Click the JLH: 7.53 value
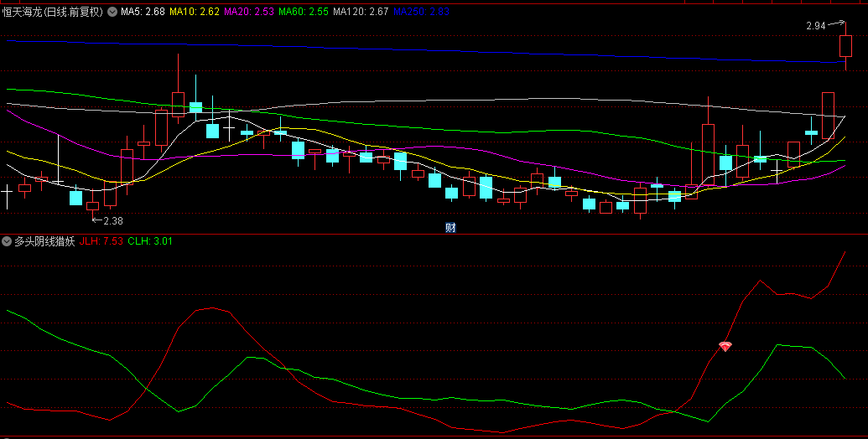Image resolution: width=868 pixels, height=439 pixels. pyautogui.click(x=101, y=241)
